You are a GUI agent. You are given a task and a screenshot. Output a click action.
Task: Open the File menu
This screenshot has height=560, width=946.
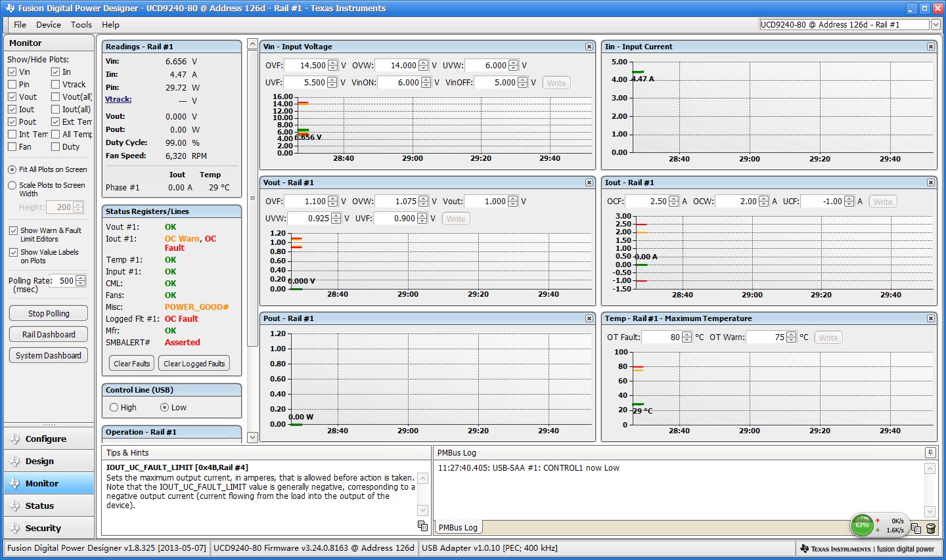(x=20, y=25)
